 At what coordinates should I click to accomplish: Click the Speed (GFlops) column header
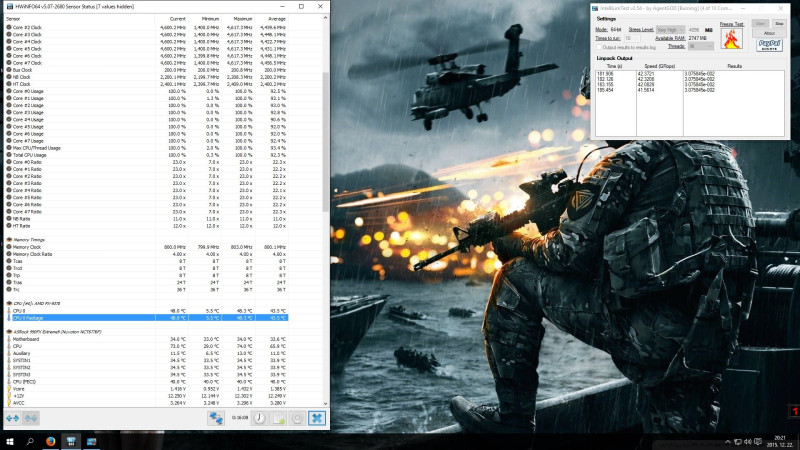click(659, 66)
